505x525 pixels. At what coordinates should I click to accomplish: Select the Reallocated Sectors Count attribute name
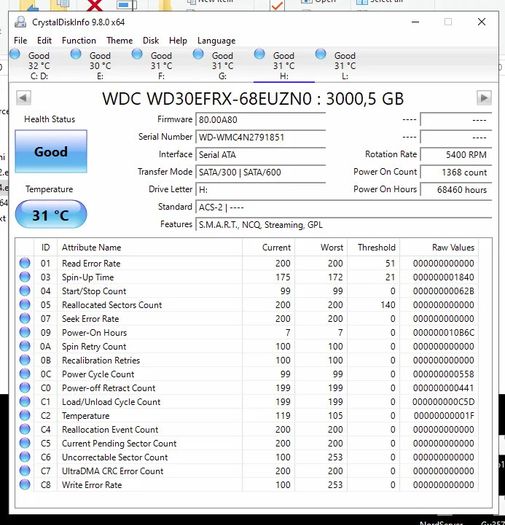pyautogui.click(x=112, y=305)
